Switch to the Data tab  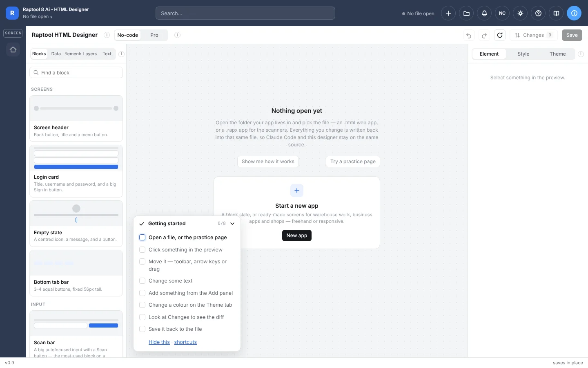coord(56,54)
